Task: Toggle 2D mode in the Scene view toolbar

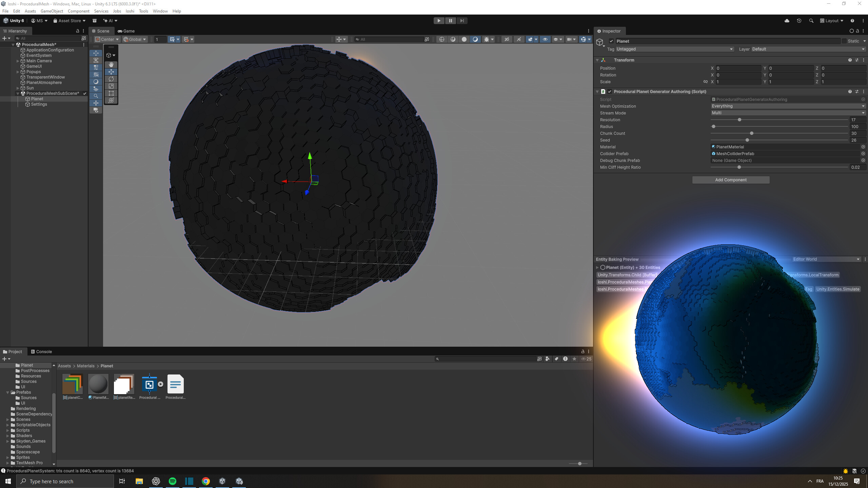Action: coord(507,39)
